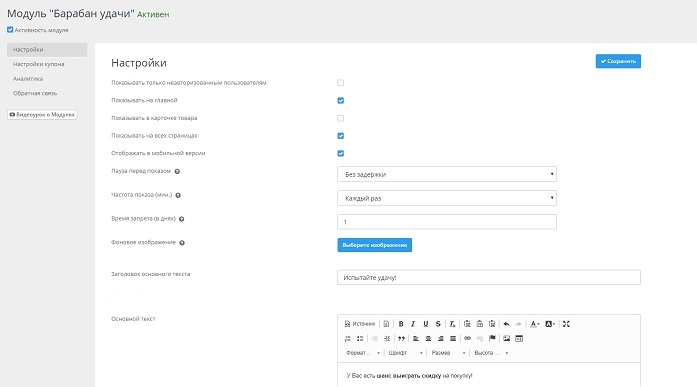Apply italic formatting in the editor

(413, 324)
